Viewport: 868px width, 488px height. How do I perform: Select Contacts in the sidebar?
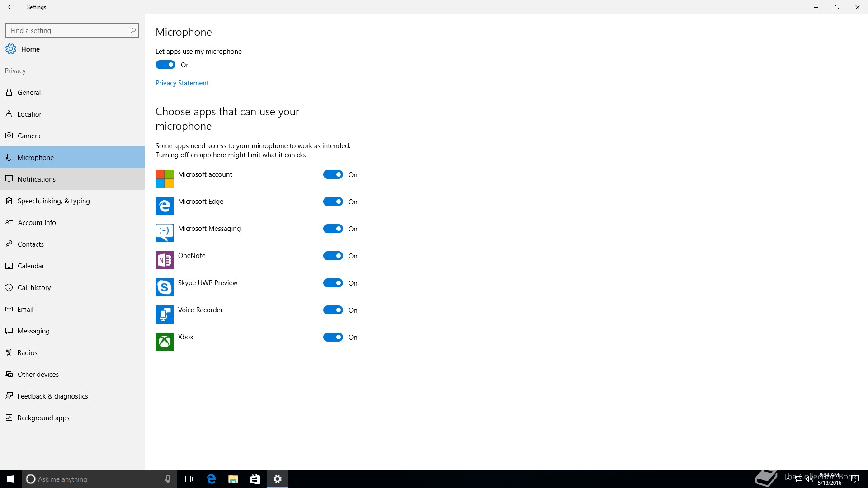[x=72, y=244]
